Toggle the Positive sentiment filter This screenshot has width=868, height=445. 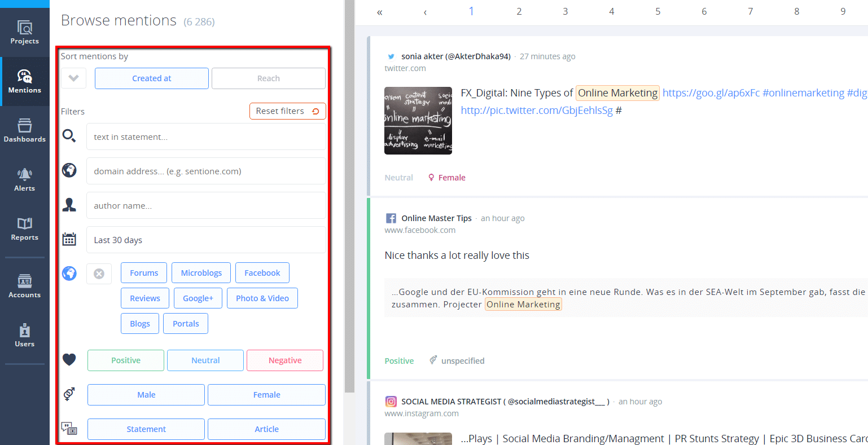click(x=126, y=360)
